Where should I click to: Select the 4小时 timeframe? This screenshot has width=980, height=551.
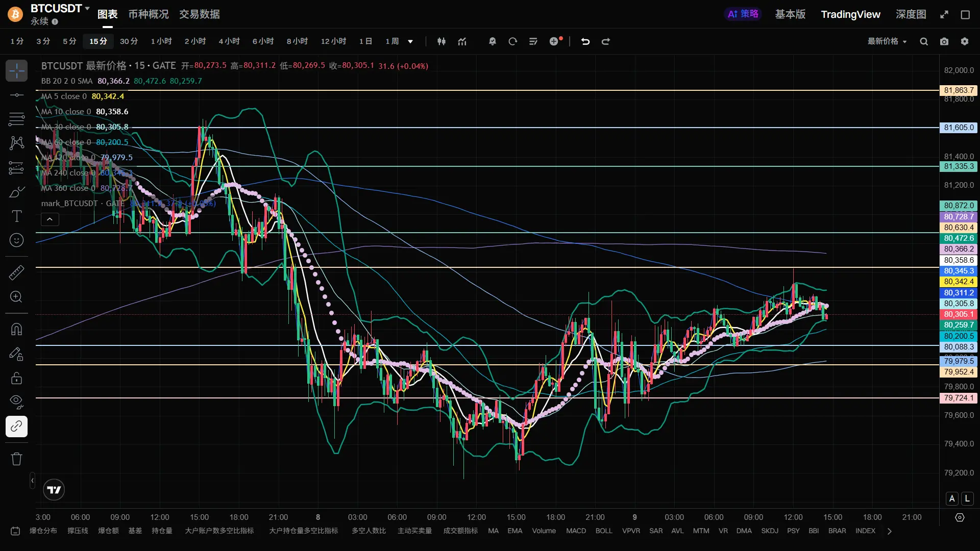pos(229,41)
